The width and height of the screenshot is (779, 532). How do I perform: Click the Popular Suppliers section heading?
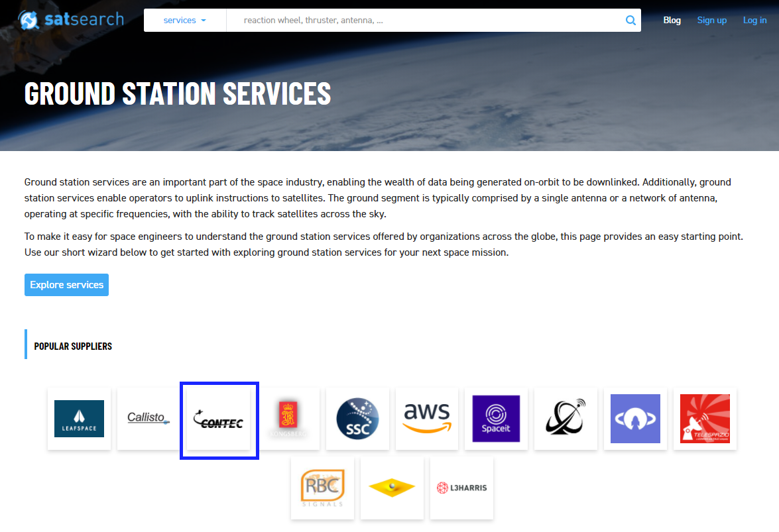[x=73, y=346]
